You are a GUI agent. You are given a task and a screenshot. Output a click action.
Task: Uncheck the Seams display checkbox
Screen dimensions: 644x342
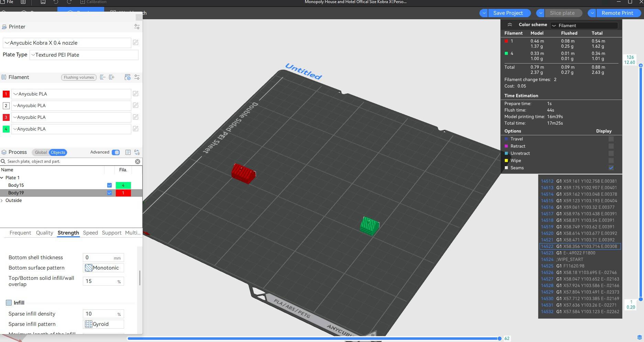click(611, 168)
